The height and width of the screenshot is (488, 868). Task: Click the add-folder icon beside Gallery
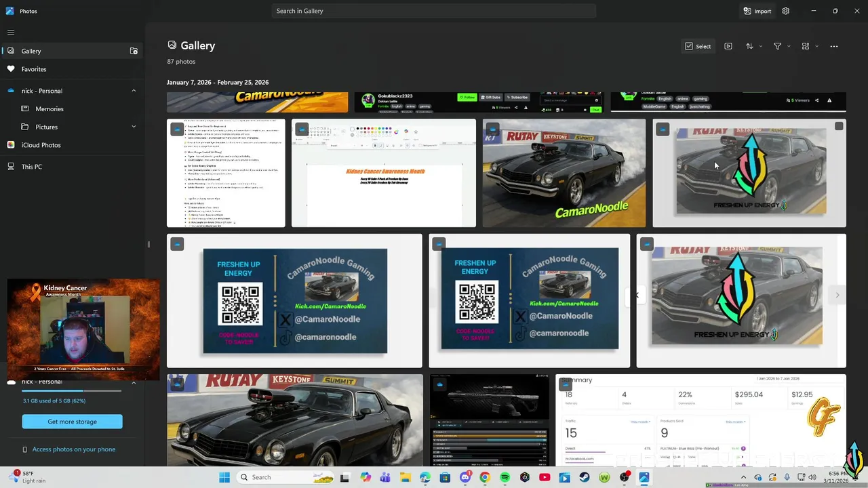point(134,51)
